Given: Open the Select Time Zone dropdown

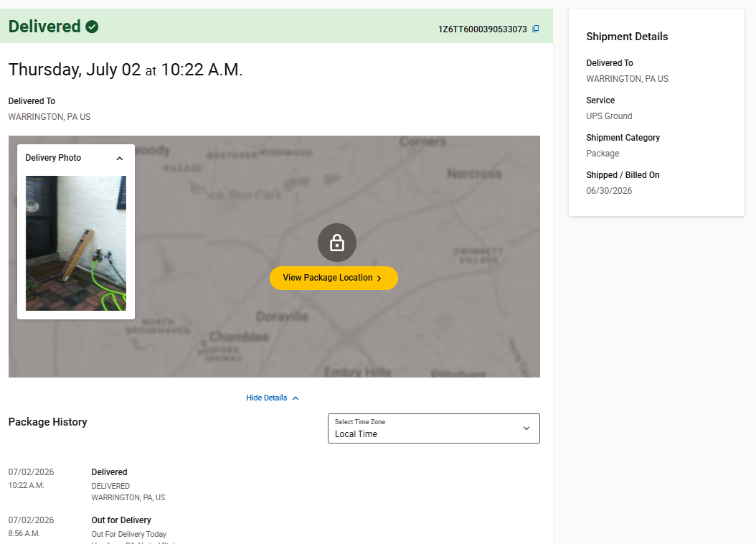Looking at the screenshot, I should 434,428.
